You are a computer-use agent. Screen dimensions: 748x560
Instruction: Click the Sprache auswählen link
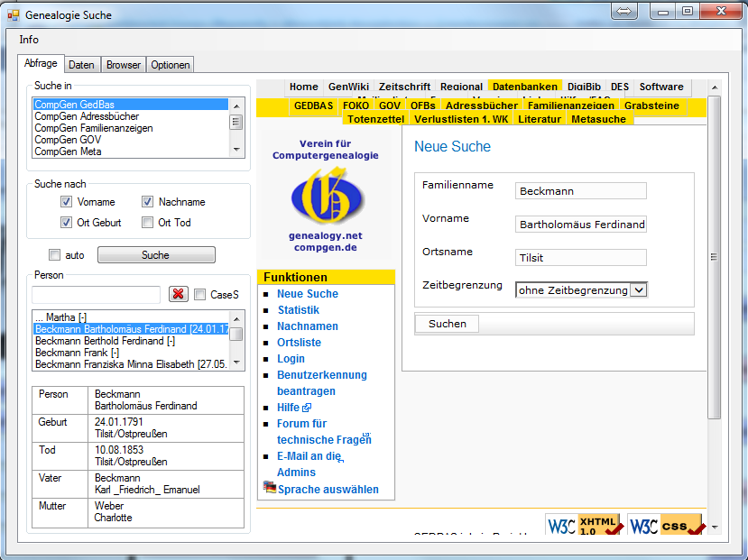click(328, 490)
